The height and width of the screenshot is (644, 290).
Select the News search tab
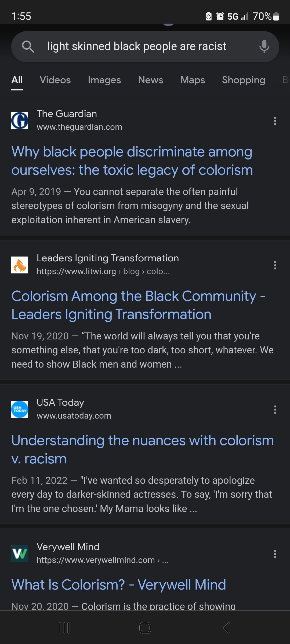pyautogui.click(x=151, y=80)
